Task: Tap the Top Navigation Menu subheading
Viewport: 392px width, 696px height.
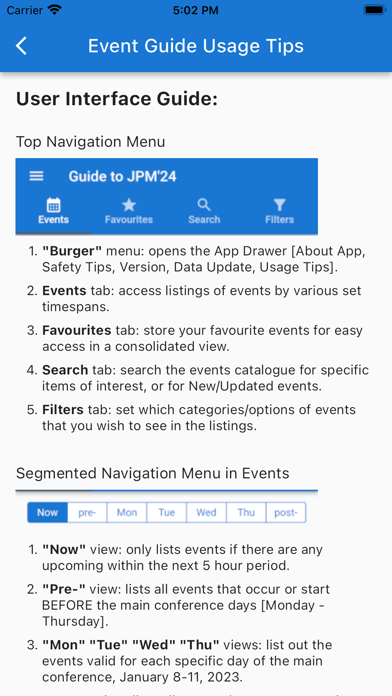Action: [x=91, y=142]
